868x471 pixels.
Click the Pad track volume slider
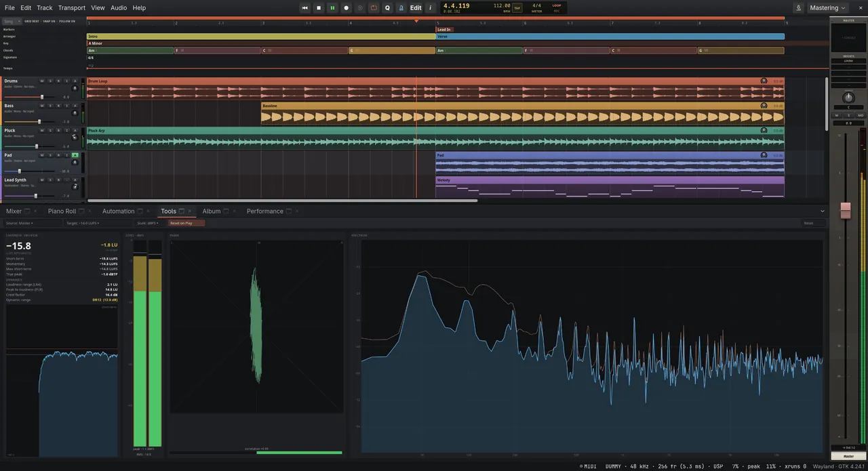30,171
